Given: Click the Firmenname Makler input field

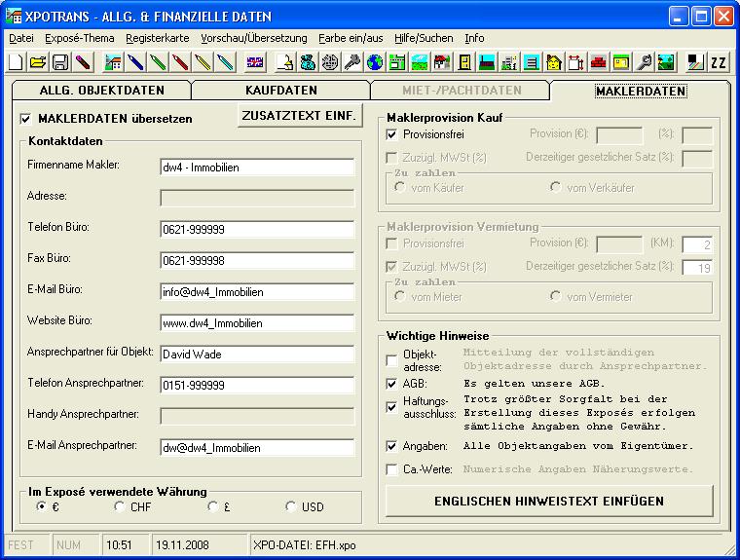Looking at the screenshot, I should [257, 167].
